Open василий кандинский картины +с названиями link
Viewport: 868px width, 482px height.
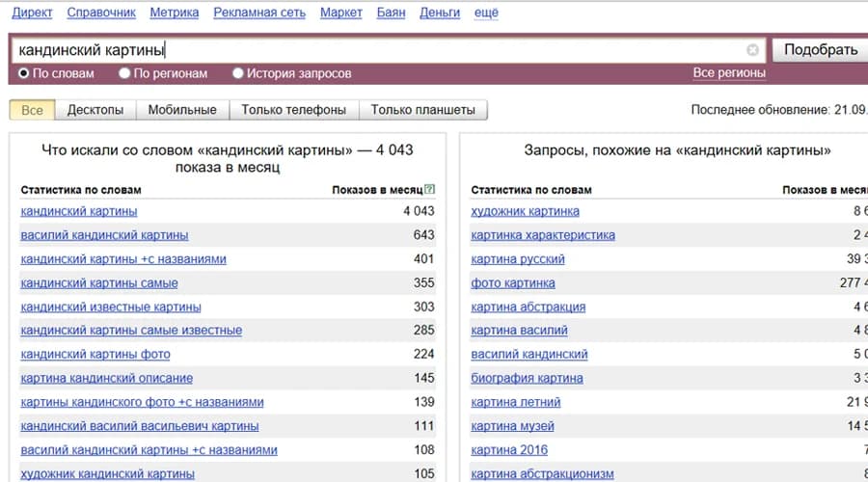click(x=149, y=449)
